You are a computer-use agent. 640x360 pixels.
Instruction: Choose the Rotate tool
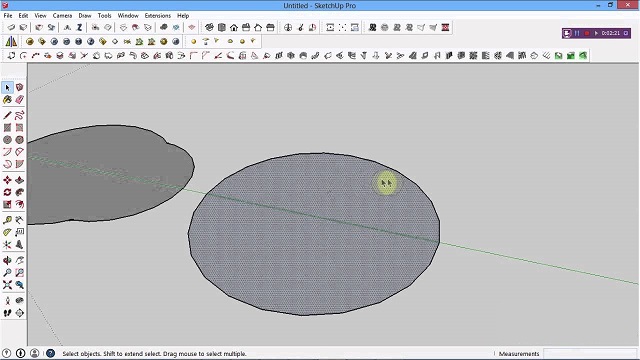pos(7,192)
